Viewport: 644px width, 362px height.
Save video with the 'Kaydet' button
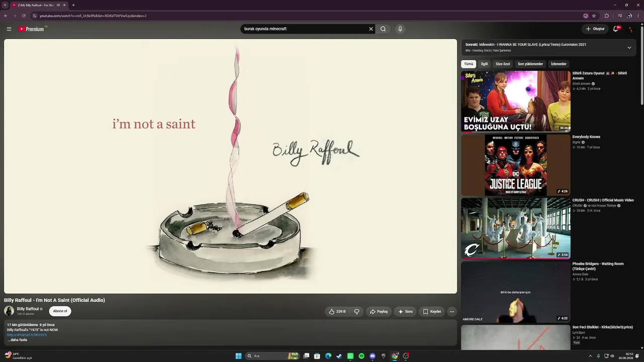(x=432, y=312)
